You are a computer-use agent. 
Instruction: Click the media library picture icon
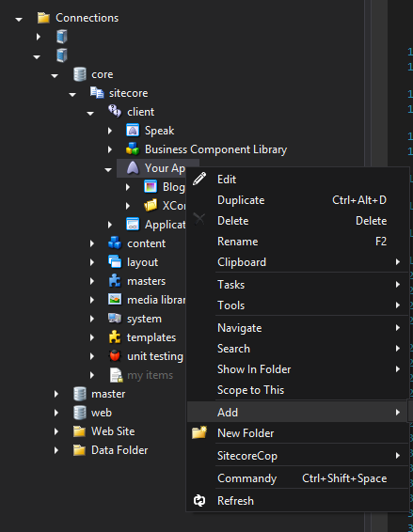pyautogui.click(x=115, y=299)
